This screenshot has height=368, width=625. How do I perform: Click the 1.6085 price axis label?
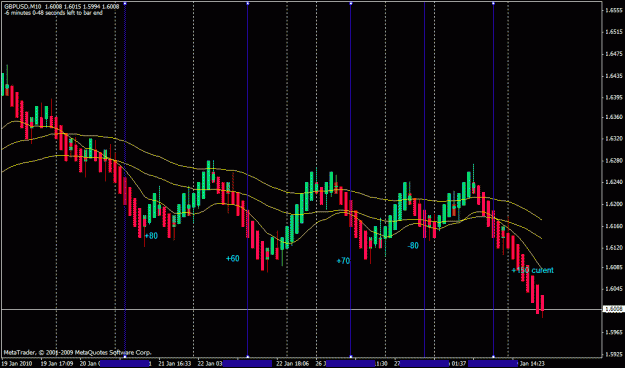[x=614, y=267]
